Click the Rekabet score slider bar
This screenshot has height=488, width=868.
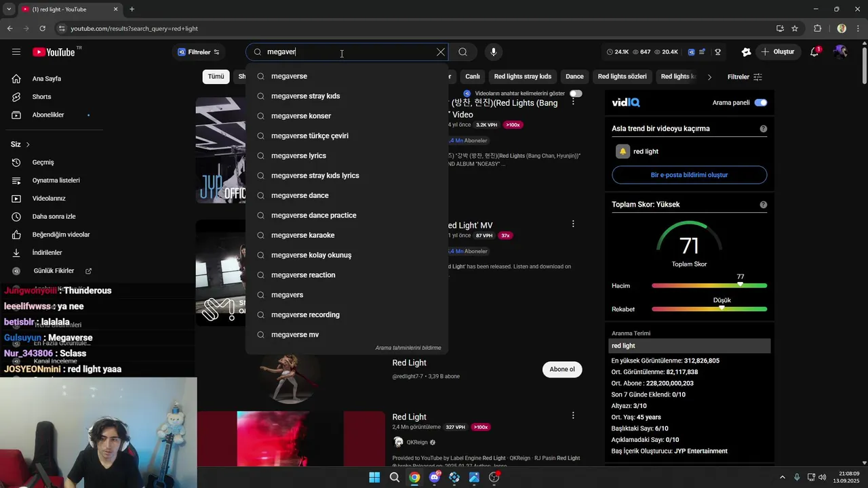(709, 309)
